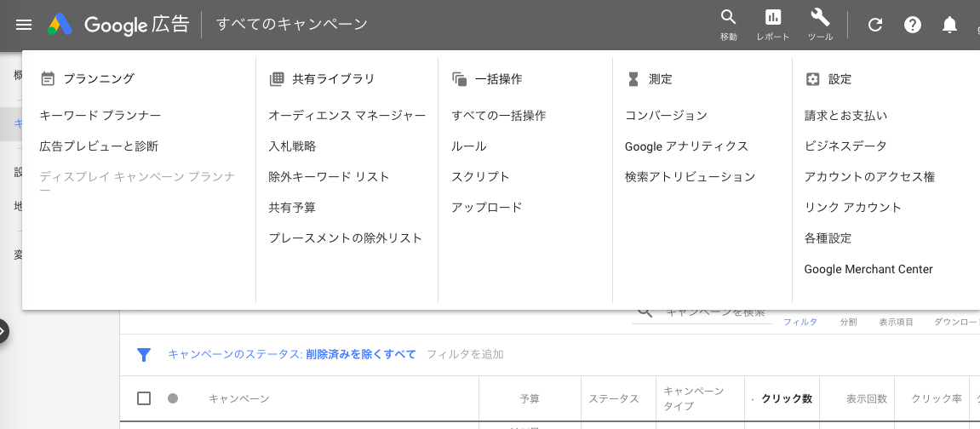
Task: Select ビジネスデータ menu item
Action: (x=845, y=146)
